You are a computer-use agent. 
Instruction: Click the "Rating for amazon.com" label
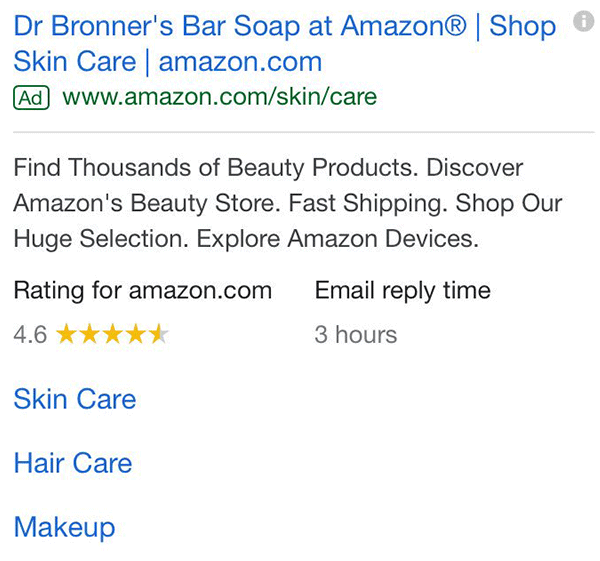(143, 291)
